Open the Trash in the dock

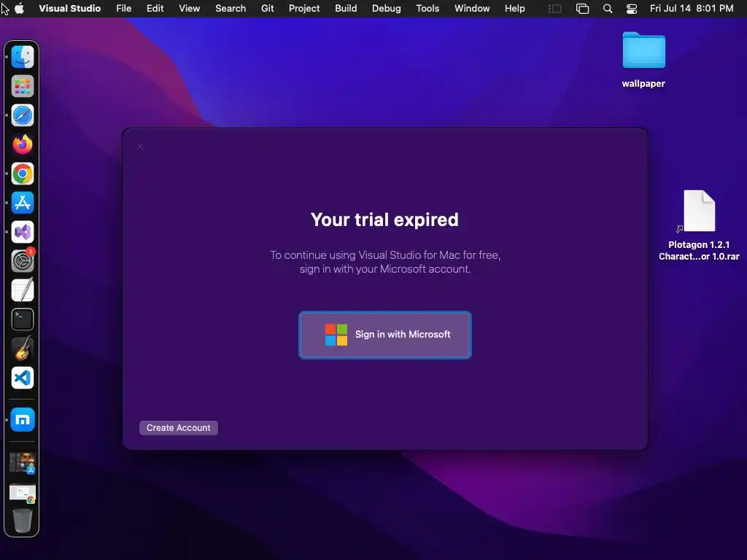23,520
